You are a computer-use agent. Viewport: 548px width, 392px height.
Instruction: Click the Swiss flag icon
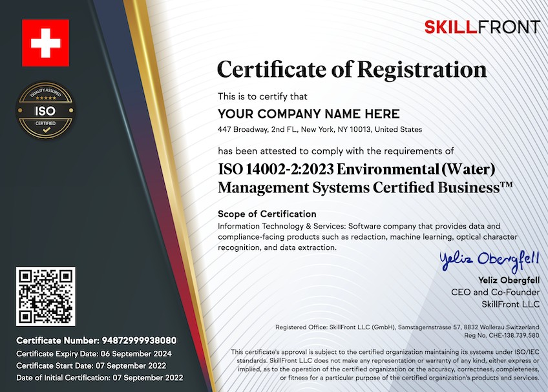pyautogui.click(x=45, y=43)
